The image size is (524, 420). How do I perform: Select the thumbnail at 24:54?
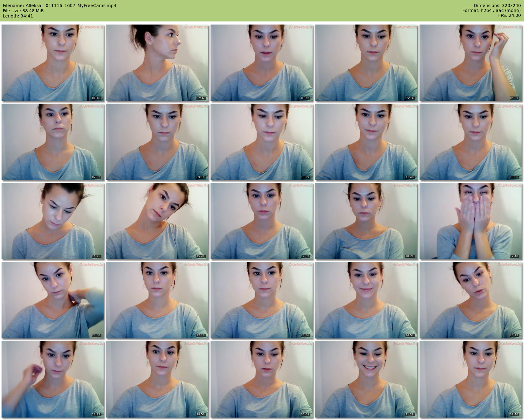pyautogui.click(x=366, y=300)
